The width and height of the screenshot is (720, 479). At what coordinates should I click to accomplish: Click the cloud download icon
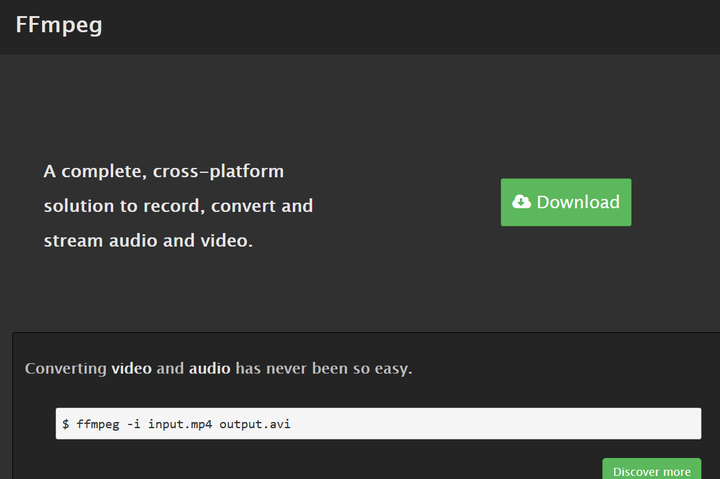point(522,202)
